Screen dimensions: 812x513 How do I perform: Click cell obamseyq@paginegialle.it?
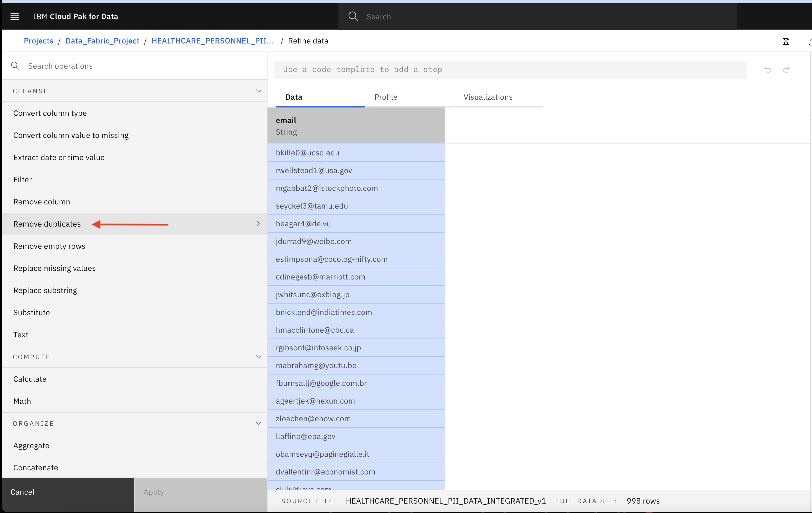356,454
